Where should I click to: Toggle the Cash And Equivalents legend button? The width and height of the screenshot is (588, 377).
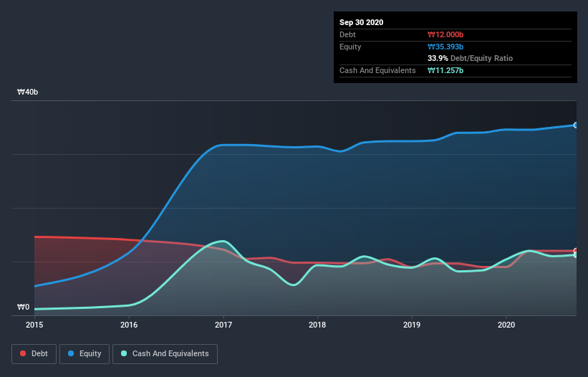165,354
